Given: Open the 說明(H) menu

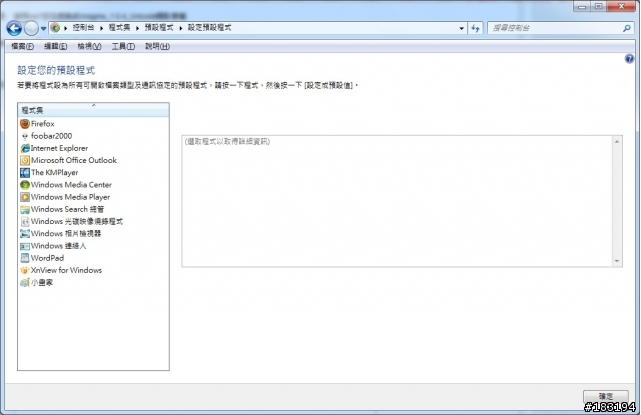Looking at the screenshot, I should tap(157, 46).
